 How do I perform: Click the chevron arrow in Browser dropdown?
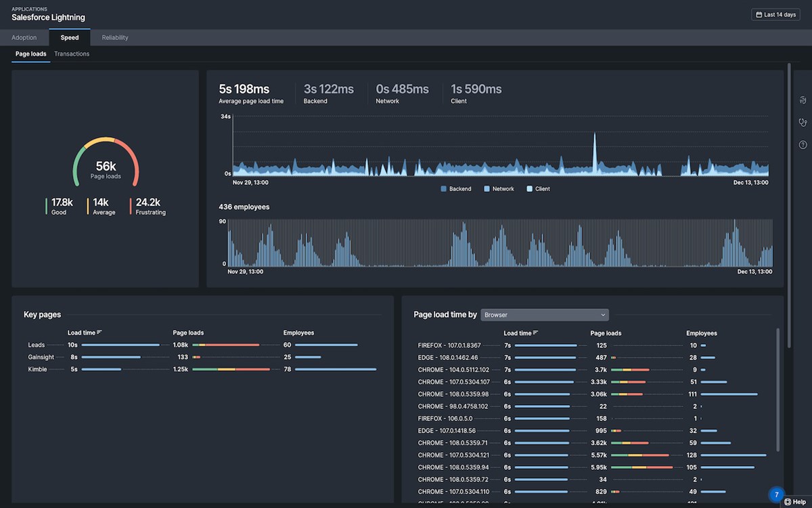coord(602,315)
